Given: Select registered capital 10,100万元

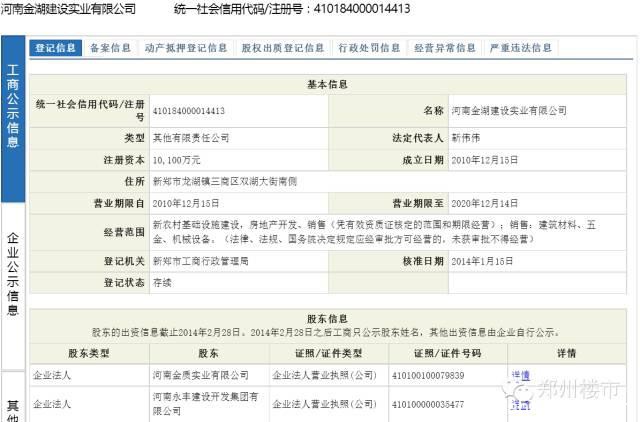Looking at the screenshot, I should [176, 160].
